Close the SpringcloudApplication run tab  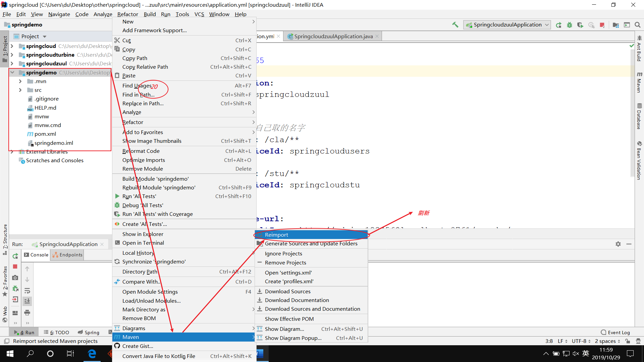pos(102,244)
